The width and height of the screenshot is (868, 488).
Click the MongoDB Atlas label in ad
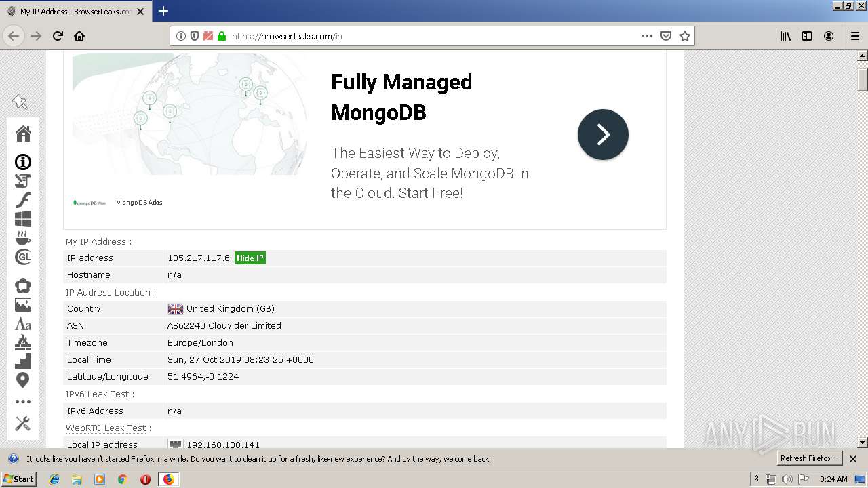tap(139, 203)
